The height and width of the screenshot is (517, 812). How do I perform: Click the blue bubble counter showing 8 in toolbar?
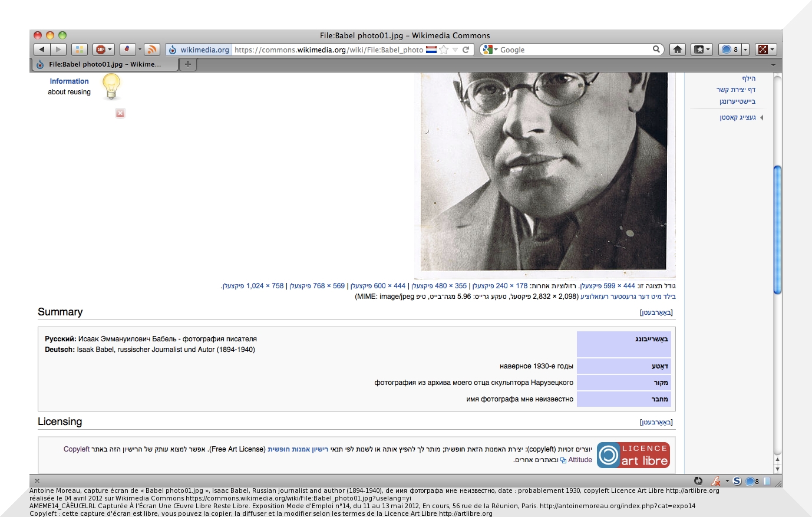(x=730, y=50)
